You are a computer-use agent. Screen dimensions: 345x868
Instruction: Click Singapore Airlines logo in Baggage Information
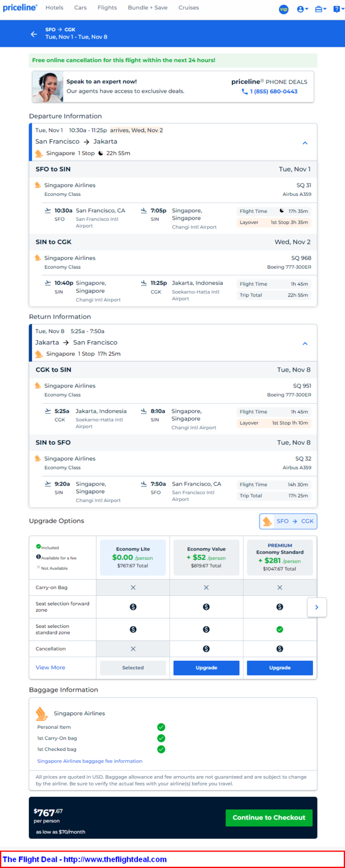pos(42,713)
